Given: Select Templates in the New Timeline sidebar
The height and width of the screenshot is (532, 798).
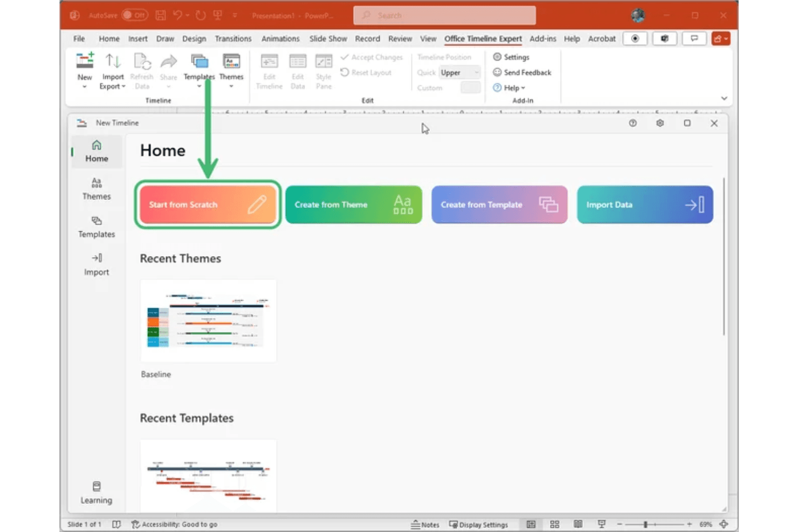Looking at the screenshot, I should [97, 227].
